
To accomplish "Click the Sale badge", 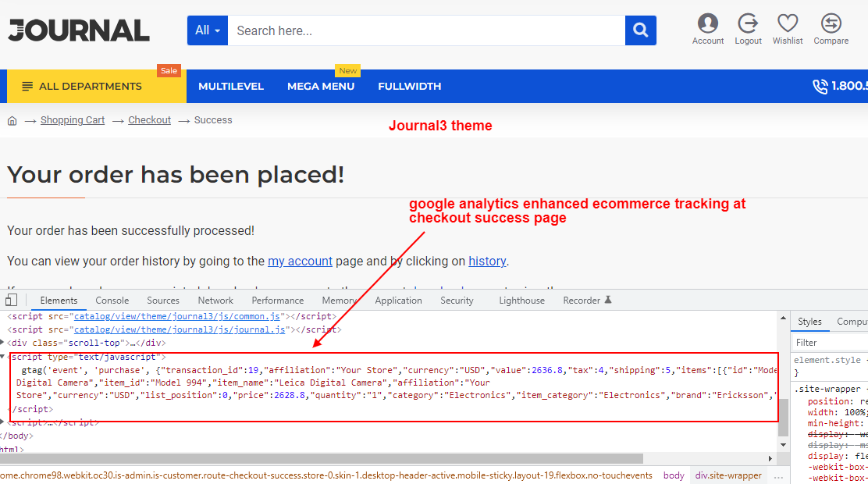I will pos(169,70).
